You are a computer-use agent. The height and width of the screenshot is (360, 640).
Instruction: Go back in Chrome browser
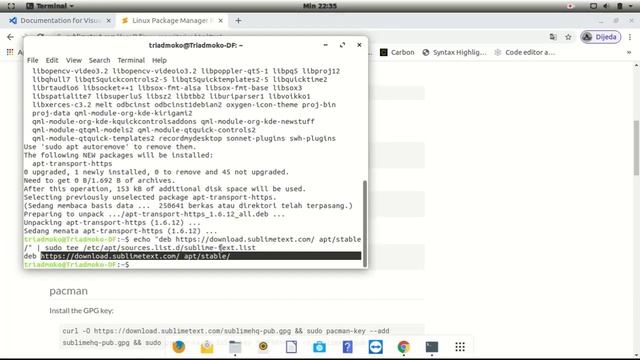coord(10,37)
